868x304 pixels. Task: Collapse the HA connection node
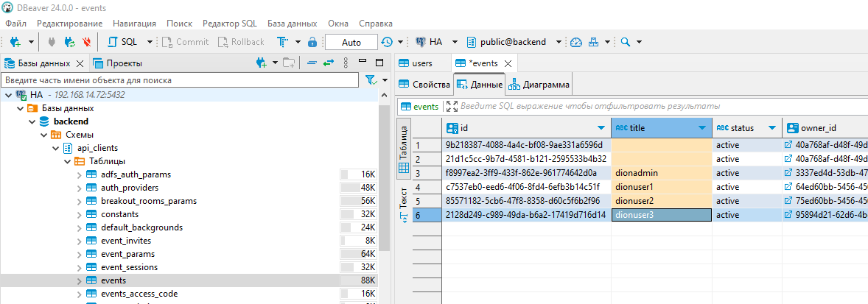[8, 95]
